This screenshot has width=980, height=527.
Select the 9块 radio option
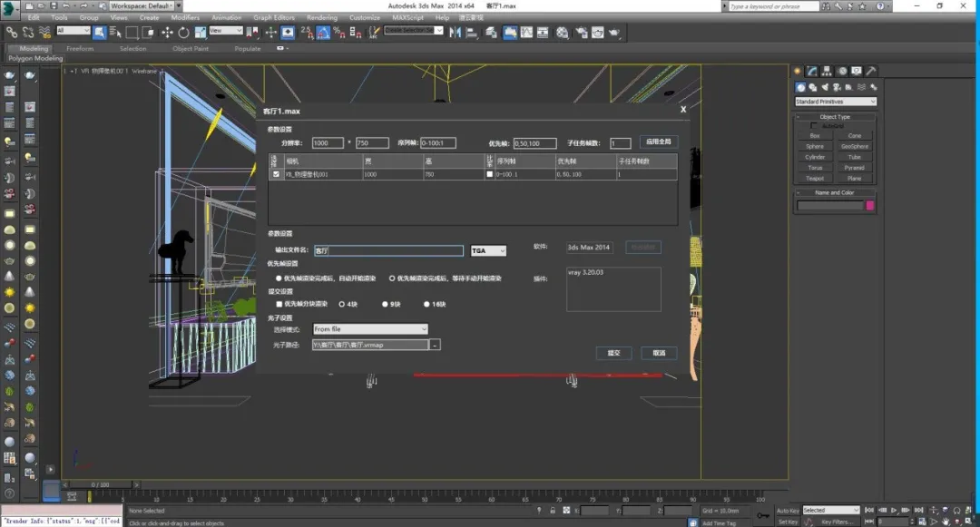(386, 304)
